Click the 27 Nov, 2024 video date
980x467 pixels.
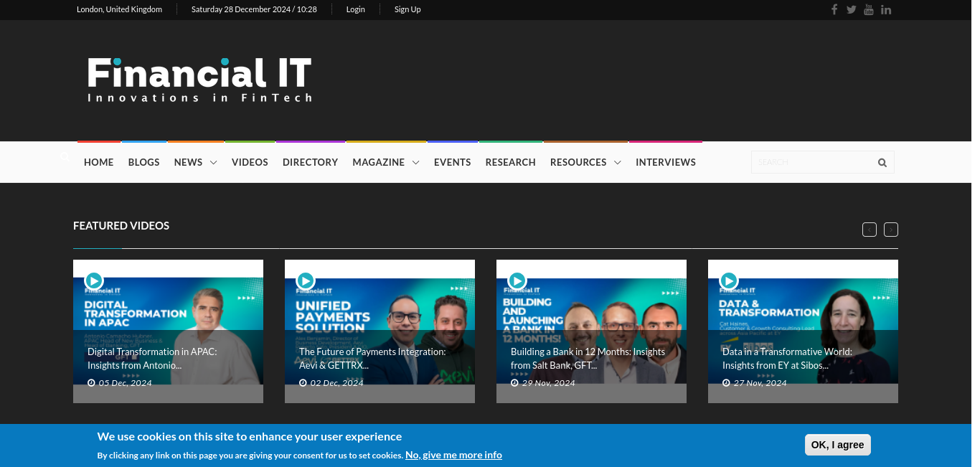(755, 383)
